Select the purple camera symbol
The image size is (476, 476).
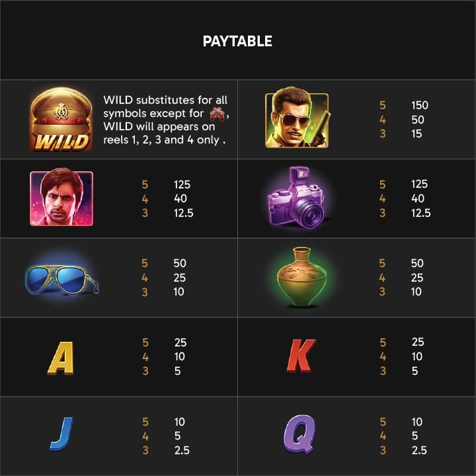point(296,200)
